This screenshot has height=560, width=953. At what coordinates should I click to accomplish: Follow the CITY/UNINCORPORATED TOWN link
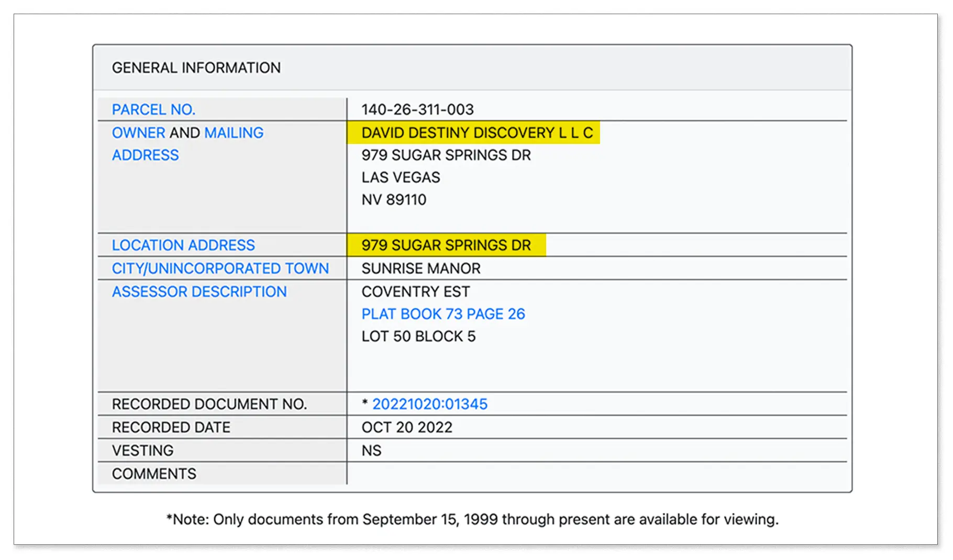click(x=220, y=268)
